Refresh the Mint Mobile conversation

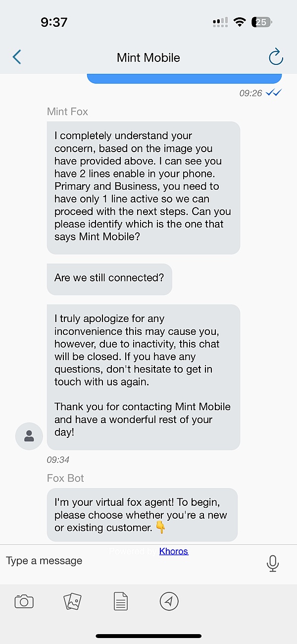[x=276, y=57]
